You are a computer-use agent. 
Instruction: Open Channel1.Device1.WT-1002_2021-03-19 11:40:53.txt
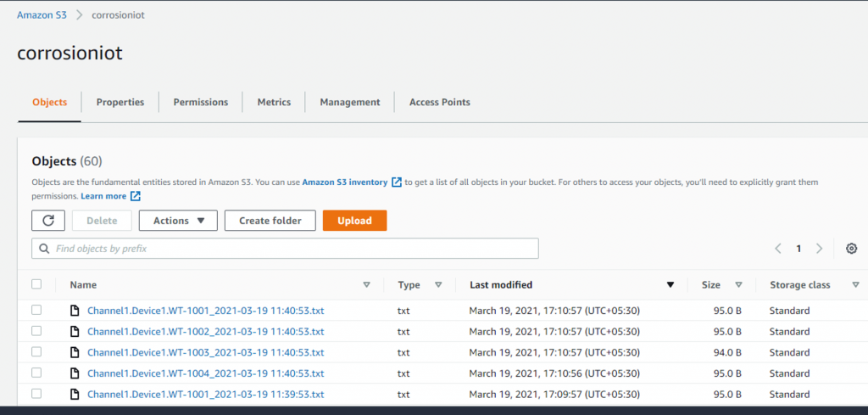[x=205, y=331]
